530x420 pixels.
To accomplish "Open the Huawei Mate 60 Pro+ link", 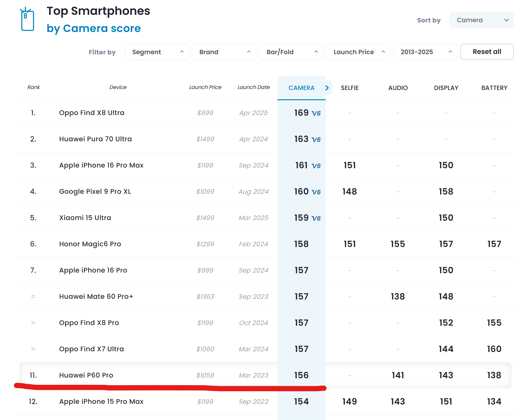I will click(96, 297).
